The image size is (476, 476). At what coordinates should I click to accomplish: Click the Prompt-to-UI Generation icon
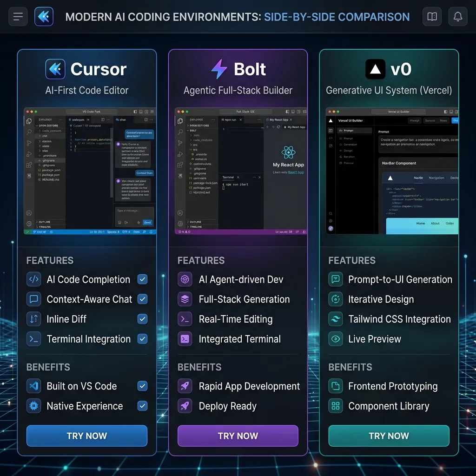point(336,279)
